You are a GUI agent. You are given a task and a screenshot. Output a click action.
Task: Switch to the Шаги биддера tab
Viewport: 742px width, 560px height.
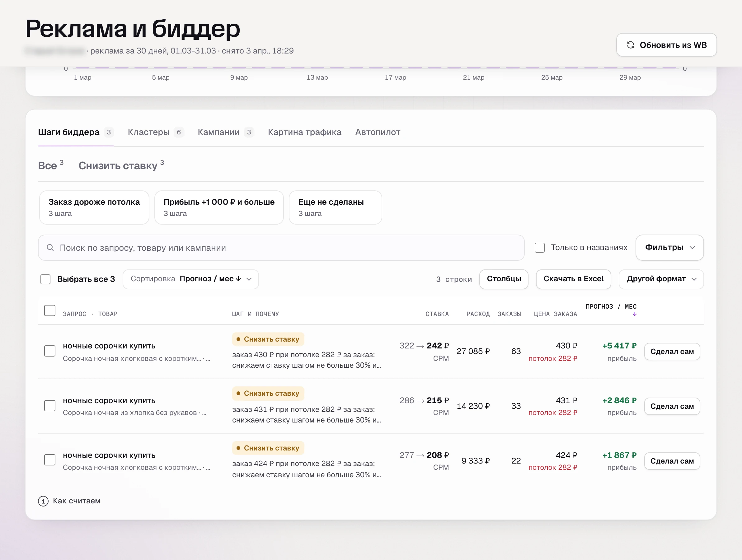76,132
